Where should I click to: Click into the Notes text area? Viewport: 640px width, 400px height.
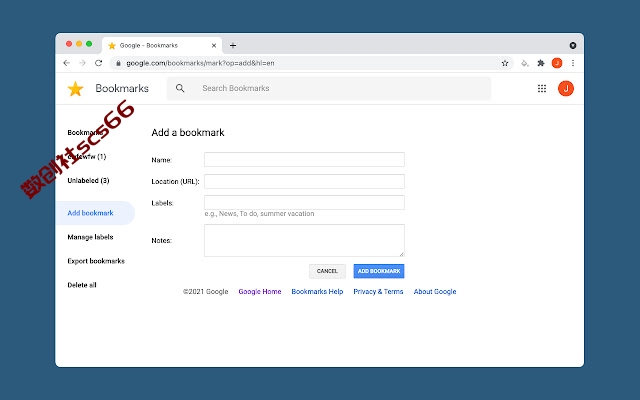304,240
